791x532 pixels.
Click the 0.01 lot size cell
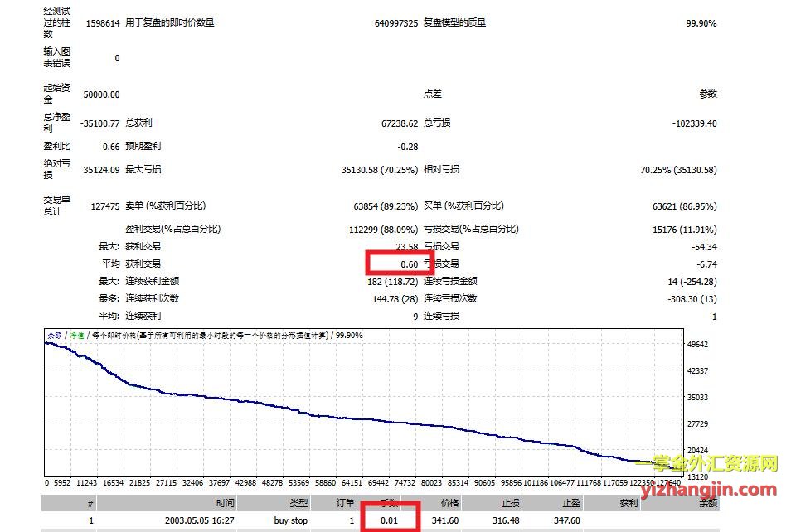389,520
